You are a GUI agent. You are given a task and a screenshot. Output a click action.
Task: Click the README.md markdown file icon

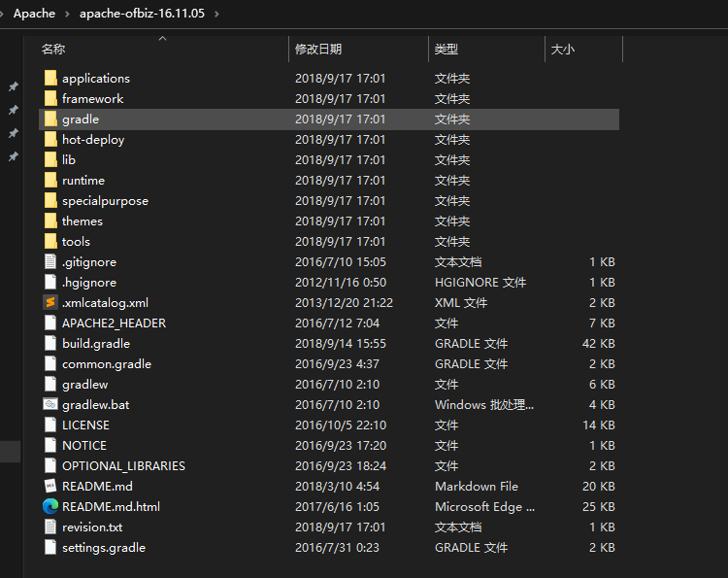tap(50, 486)
